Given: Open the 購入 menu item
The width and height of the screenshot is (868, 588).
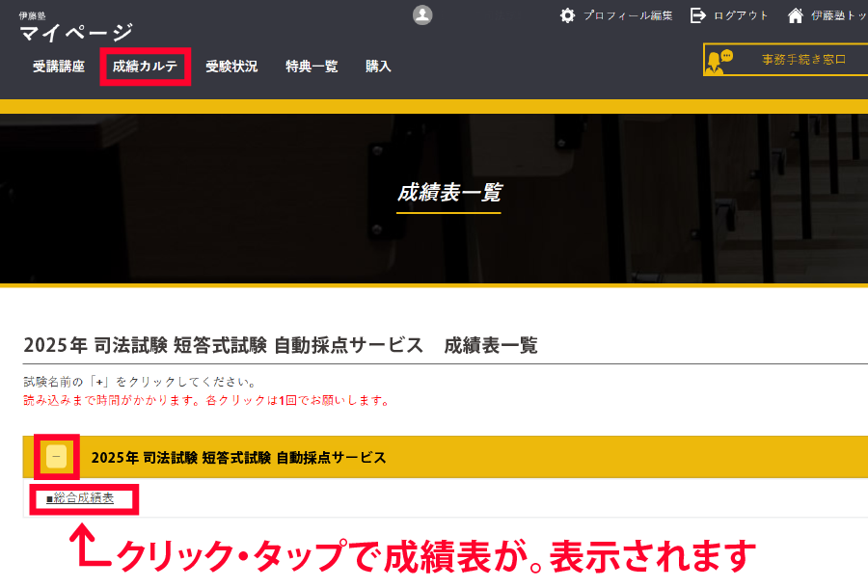Looking at the screenshot, I should [378, 67].
